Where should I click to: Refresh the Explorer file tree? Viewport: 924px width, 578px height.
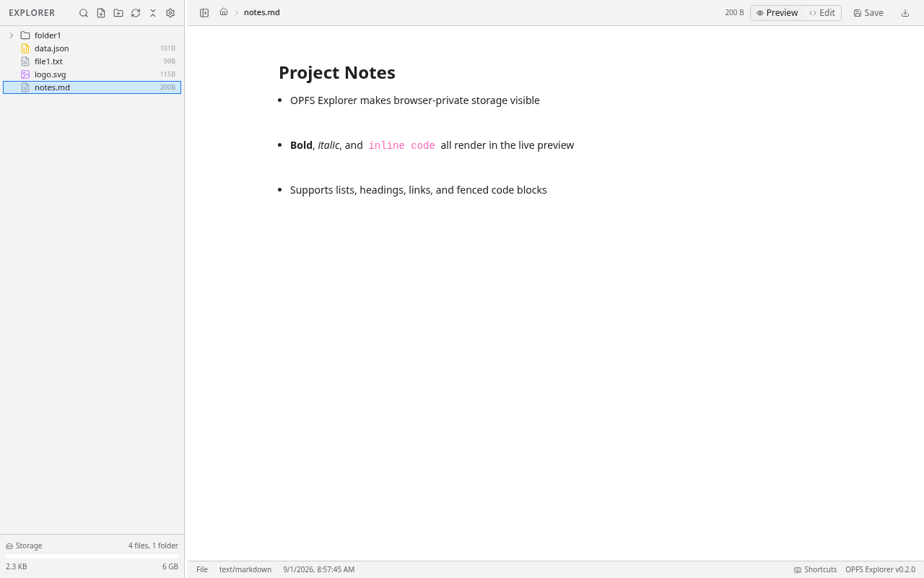point(136,13)
